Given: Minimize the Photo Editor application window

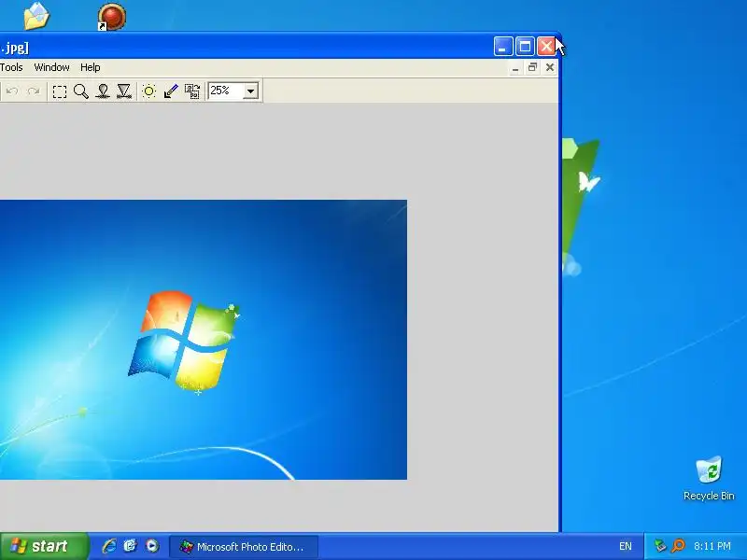Looking at the screenshot, I should (x=503, y=46).
